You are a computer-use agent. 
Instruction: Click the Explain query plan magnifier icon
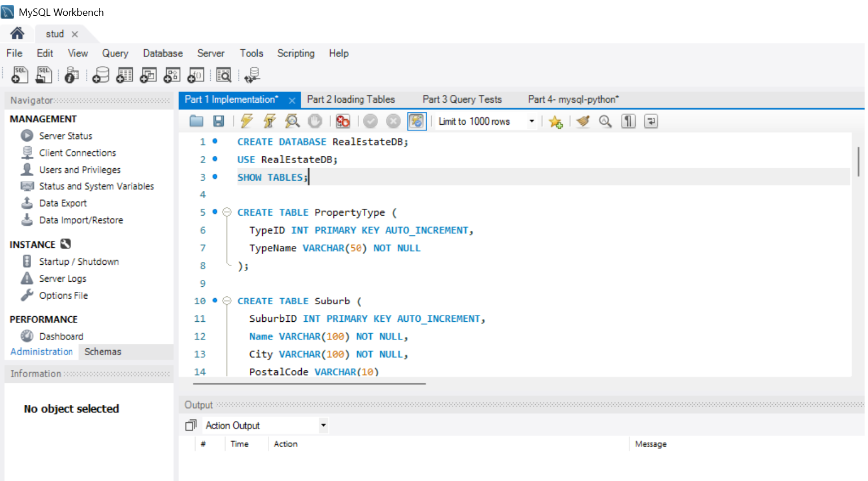(x=292, y=121)
